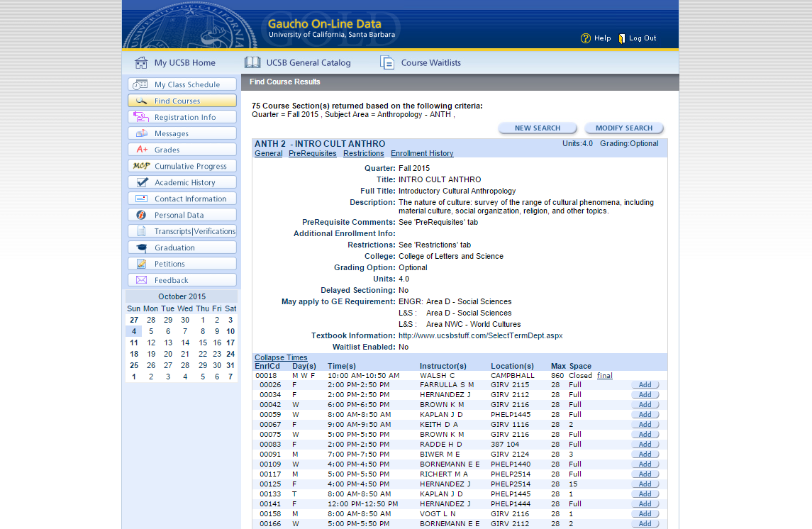The height and width of the screenshot is (529, 812).
Task: Click the Petitions notepad icon
Action: point(141,264)
